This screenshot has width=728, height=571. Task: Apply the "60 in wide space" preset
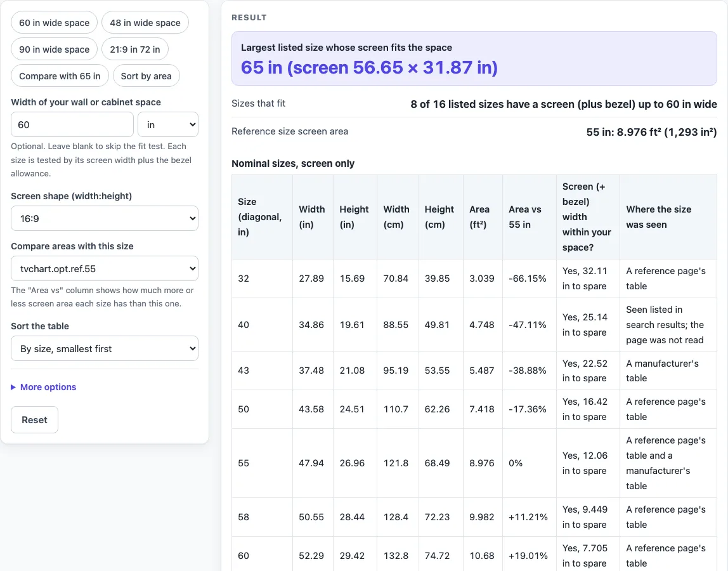click(x=55, y=23)
